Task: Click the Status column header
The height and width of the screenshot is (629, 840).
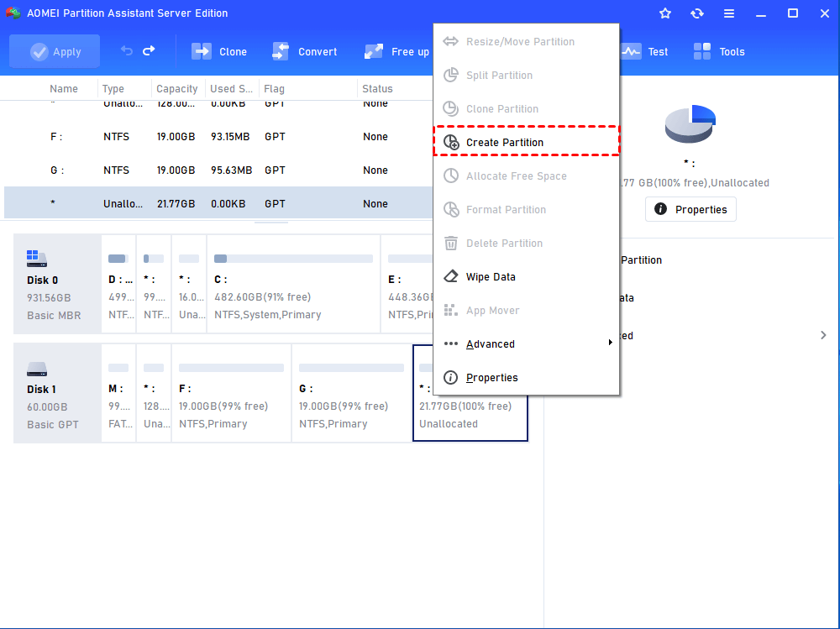Action: click(377, 88)
